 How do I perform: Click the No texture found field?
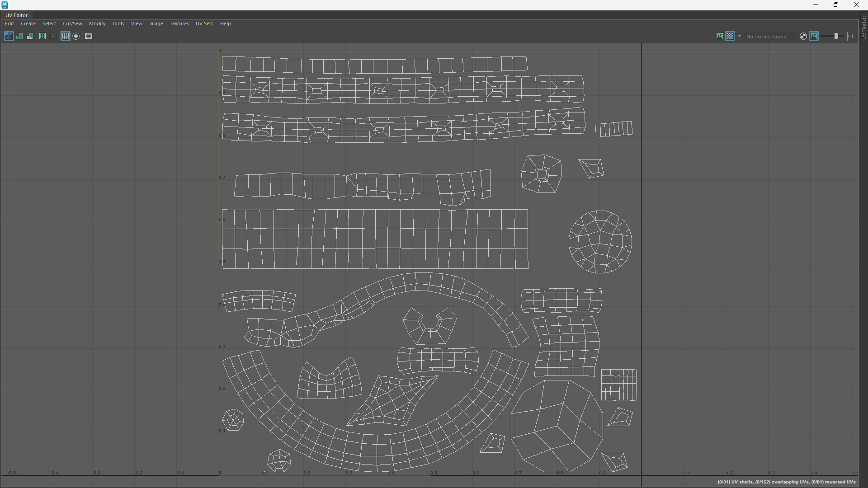click(x=766, y=37)
